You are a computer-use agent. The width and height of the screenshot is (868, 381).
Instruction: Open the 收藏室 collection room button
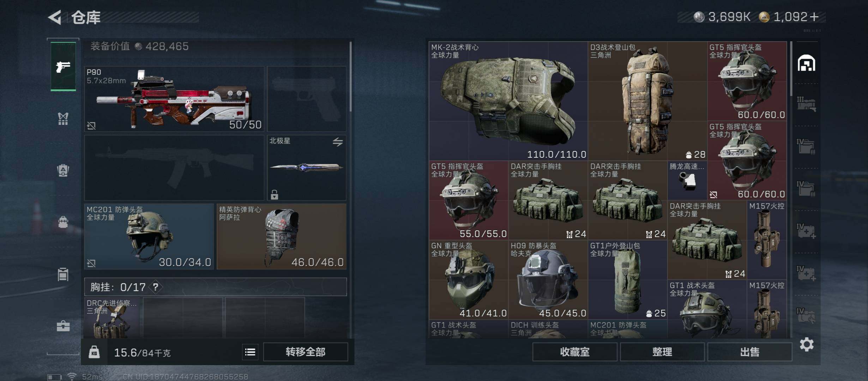pyautogui.click(x=575, y=352)
